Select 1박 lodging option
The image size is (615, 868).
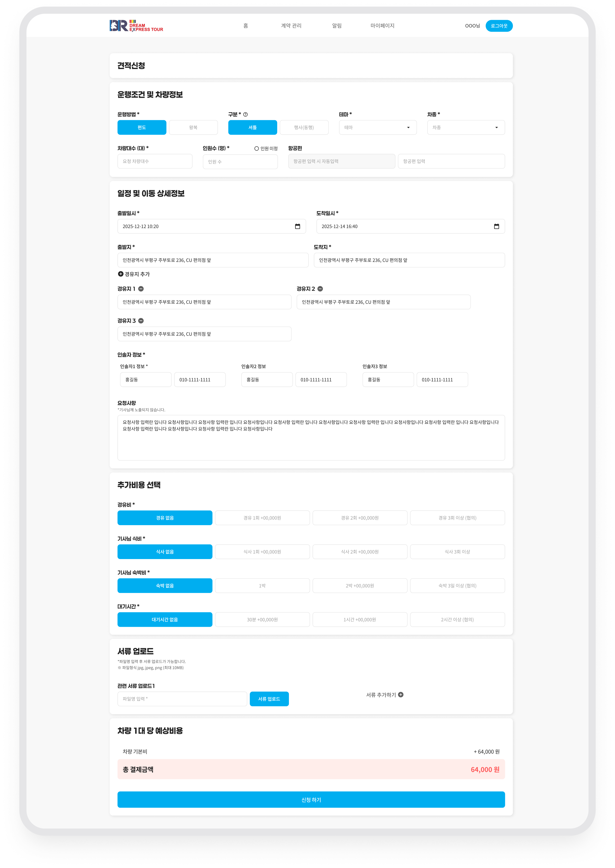(262, 585)
